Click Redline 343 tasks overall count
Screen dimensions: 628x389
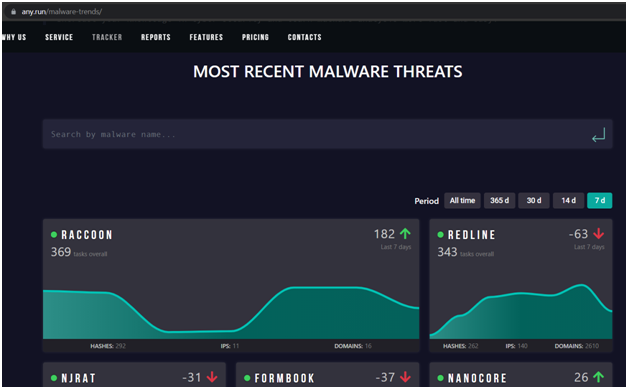point(465,252)
